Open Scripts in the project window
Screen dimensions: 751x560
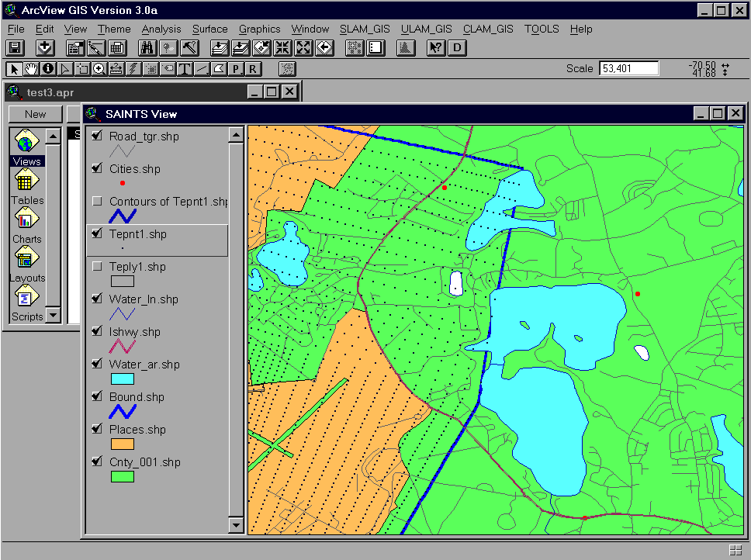click(27, 303)
